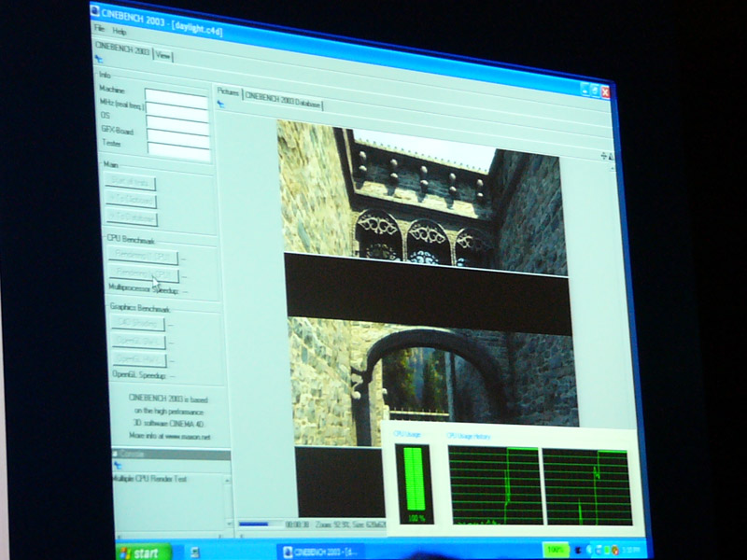Click the pin icon under CINEBENCH 2003 tab
The width and height of the screenshot is (747, 560).
point(99,59)
